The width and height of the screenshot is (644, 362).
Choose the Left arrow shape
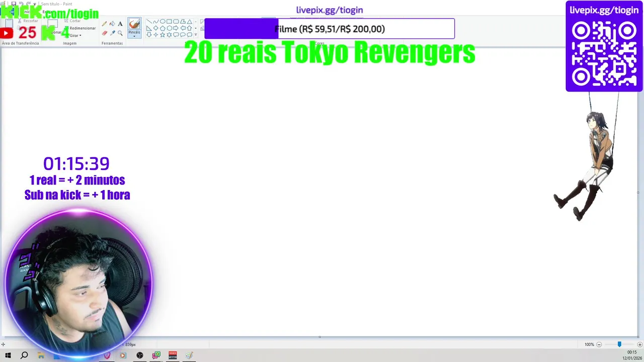point(183,28)
